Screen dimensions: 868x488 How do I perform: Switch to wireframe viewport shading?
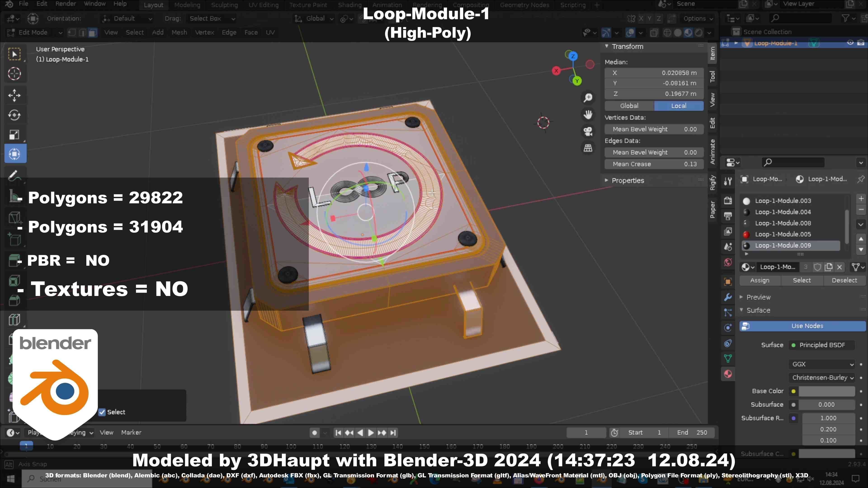667,33
